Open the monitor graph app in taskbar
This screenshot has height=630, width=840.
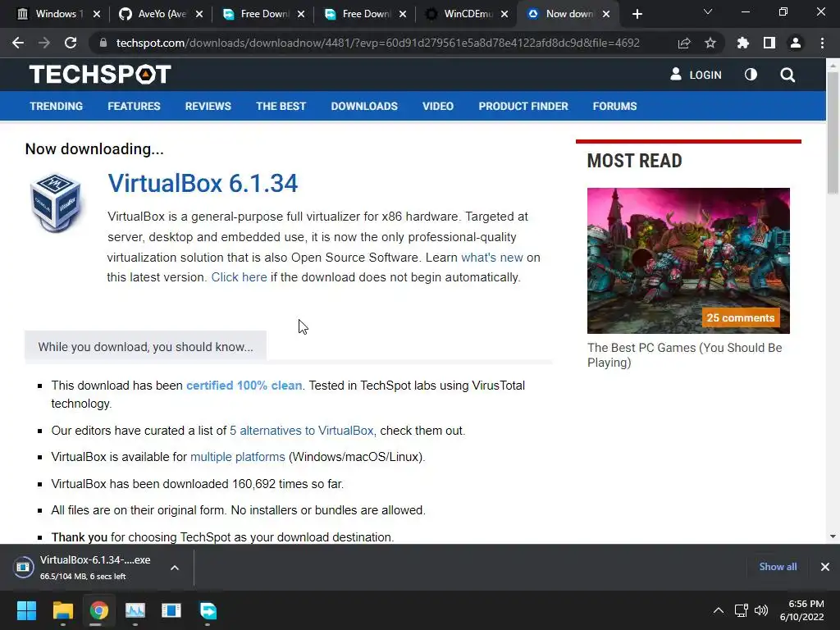pyautogui.click(x=135, y=610)
